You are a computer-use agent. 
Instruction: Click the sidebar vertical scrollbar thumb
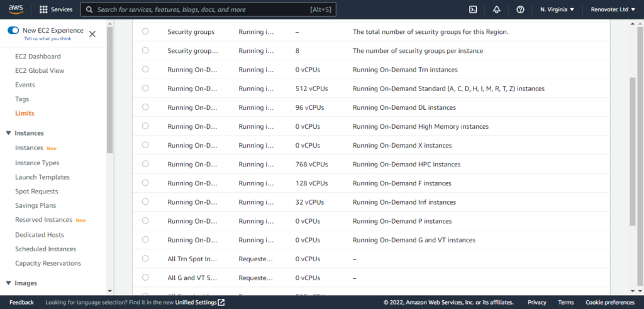tap(109, 90)
